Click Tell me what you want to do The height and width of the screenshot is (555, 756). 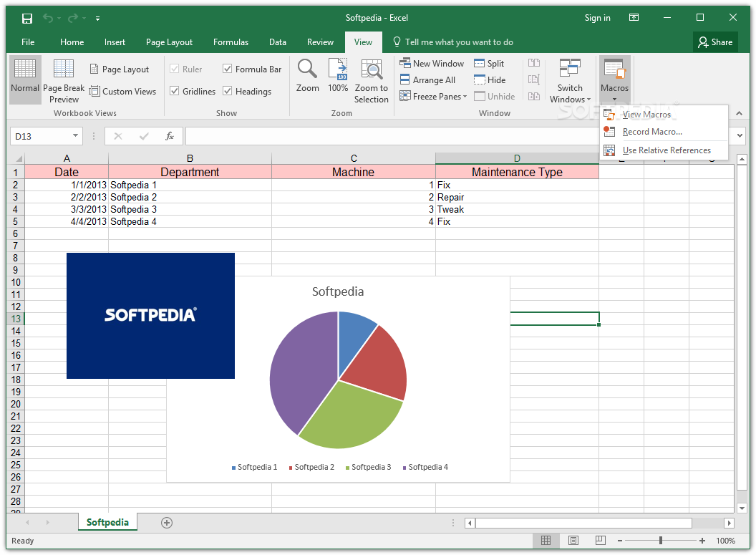(453, 42)
